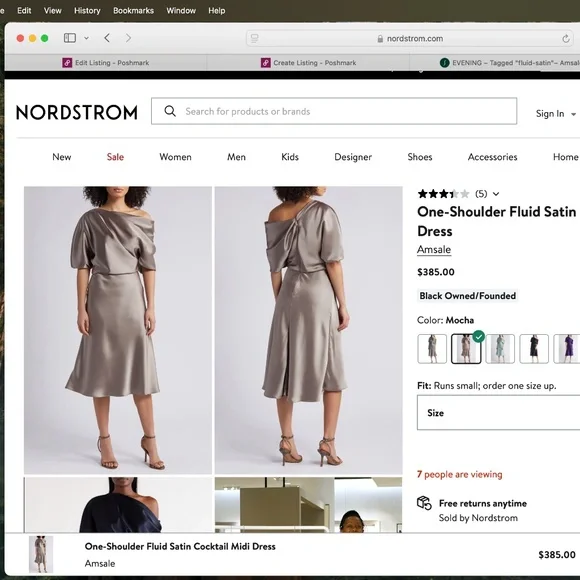Focus the Search for products field
Viewport: 580px width, 580px height.
coord(334,111)
